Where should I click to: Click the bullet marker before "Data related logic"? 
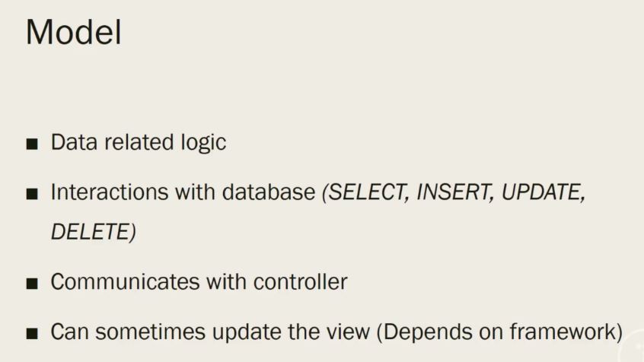(31, 144)
